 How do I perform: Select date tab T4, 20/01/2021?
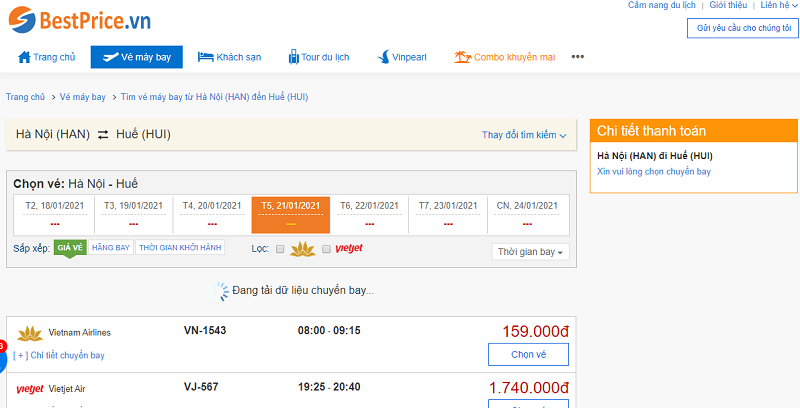(x=212, y=215)
